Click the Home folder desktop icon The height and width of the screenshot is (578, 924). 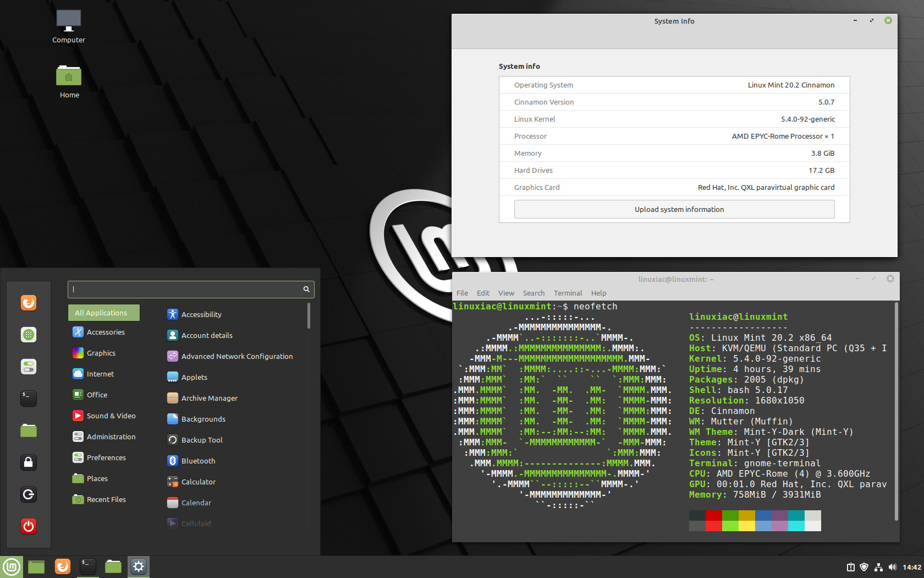click(x=69, y=81)
